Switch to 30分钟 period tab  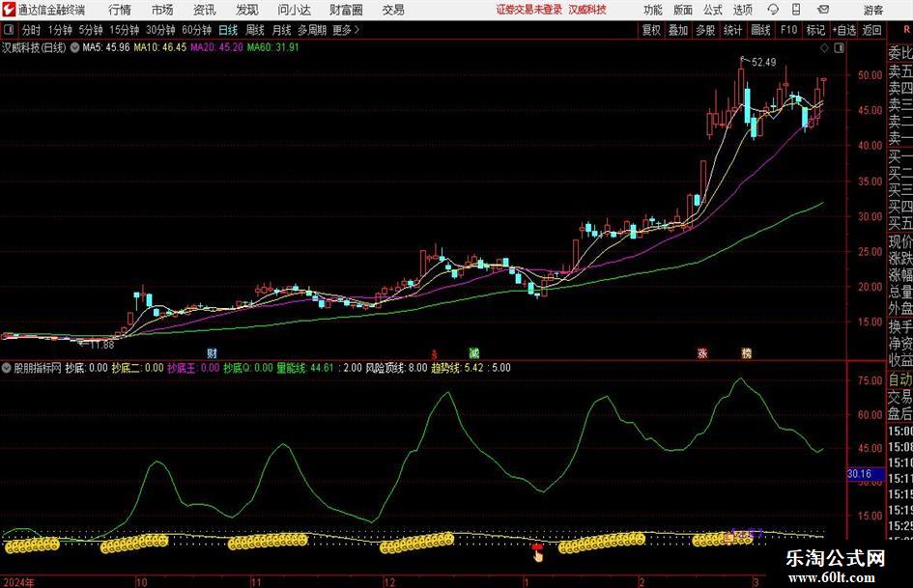click(160, 30)
